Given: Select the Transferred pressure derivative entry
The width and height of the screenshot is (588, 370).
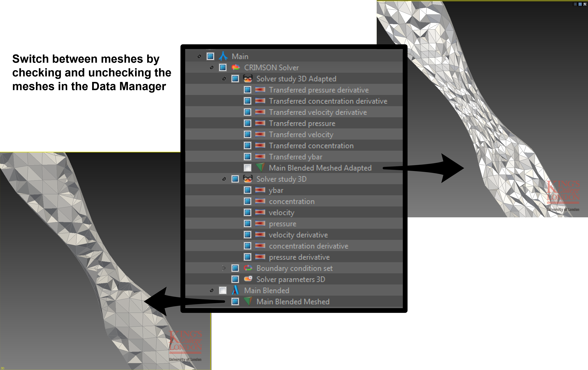Looking at the screenshot, I should pos(319,90).
